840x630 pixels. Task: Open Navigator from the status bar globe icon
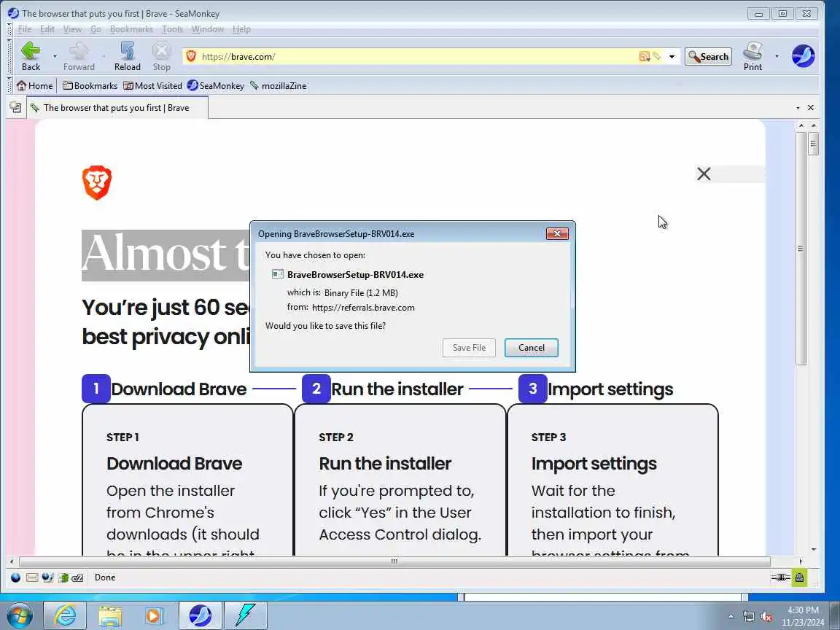coord(15,577)
